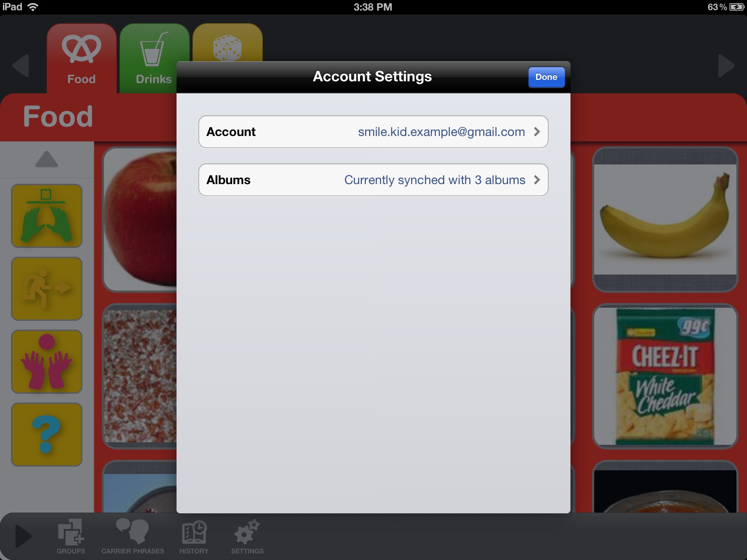The height and width of the screenshot is (560, 747).
Task: Tap the Food category icon
Action: coord(82,56)
